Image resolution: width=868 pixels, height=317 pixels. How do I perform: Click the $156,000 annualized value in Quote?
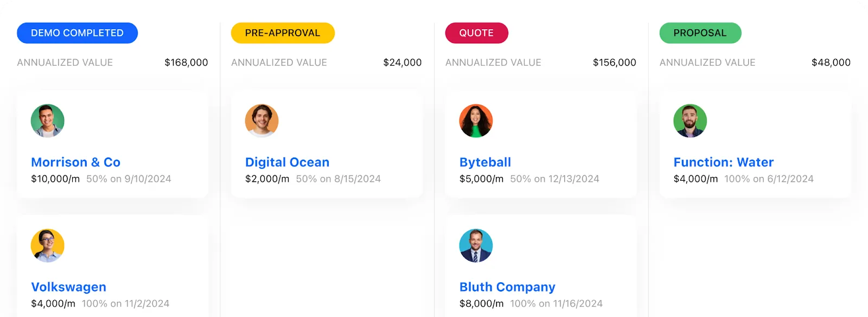(x=614, y=62)
